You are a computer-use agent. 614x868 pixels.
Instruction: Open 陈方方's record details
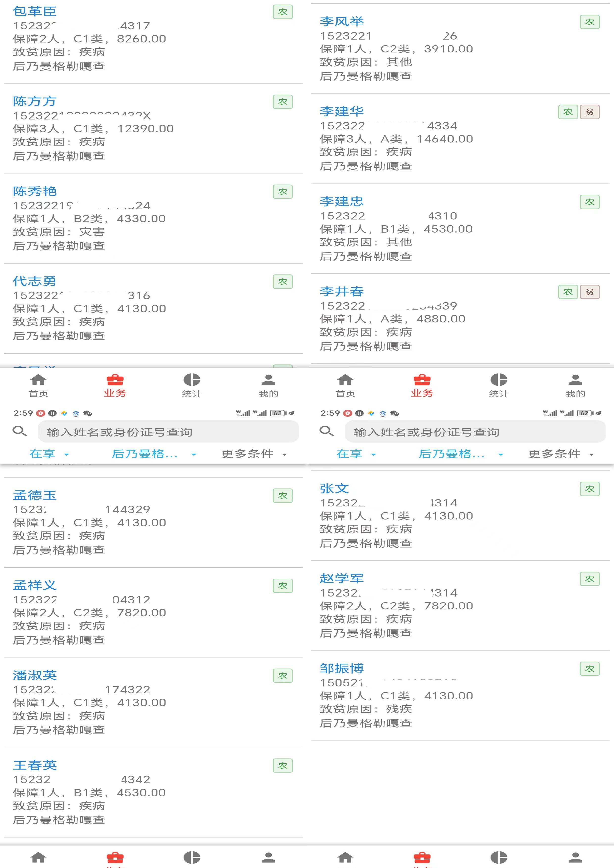(153, 128)
